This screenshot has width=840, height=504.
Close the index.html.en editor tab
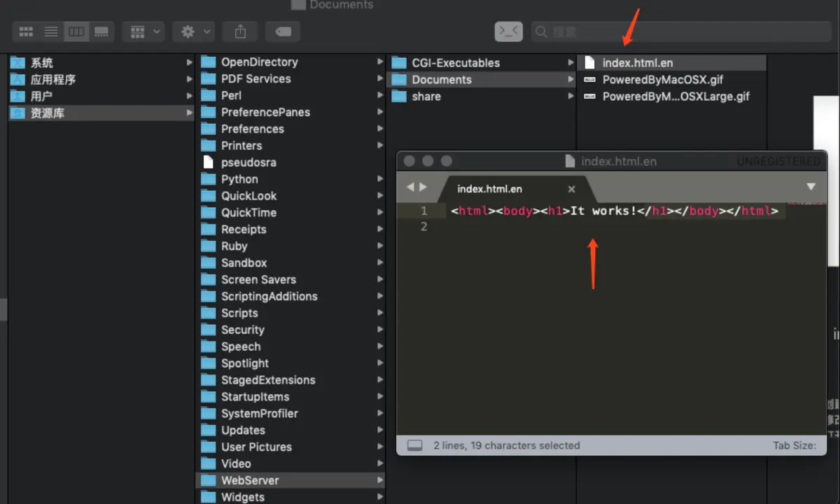(x=571, y=189)
